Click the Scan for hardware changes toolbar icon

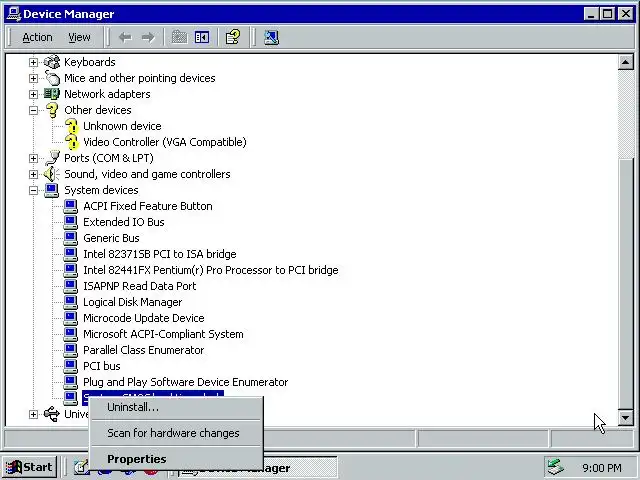[271, 38]
